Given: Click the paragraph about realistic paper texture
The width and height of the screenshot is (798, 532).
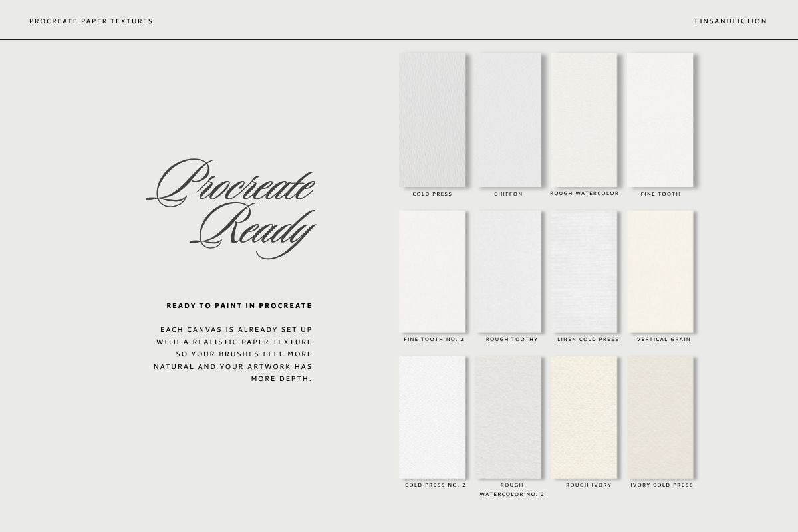Looking at the screenshot, I should [x=233, y=354].
